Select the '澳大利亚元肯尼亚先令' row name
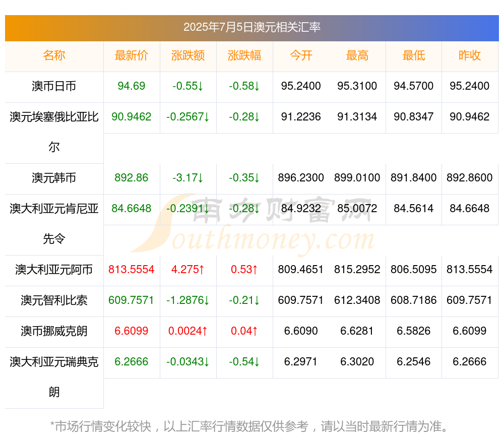The height and width of the screenshot is (442, 504). pos(54,224)
